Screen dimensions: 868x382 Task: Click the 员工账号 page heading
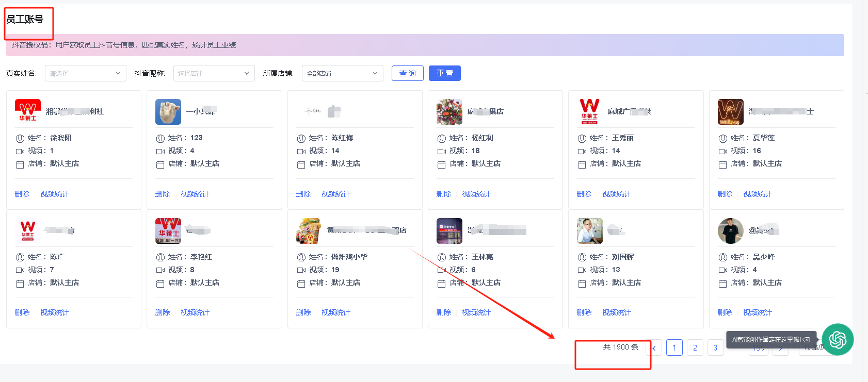click(x=25, y=20)
